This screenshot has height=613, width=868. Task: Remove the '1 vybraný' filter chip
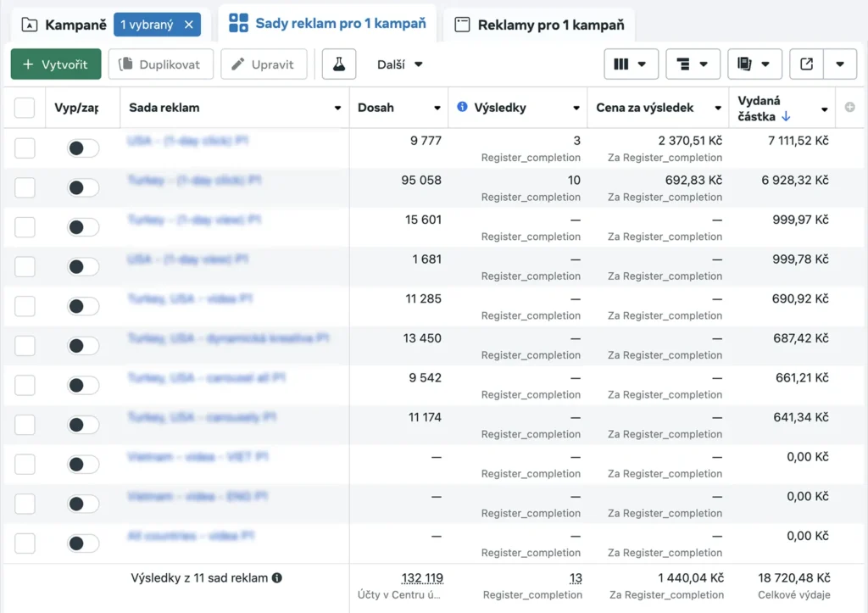(189, 25)
